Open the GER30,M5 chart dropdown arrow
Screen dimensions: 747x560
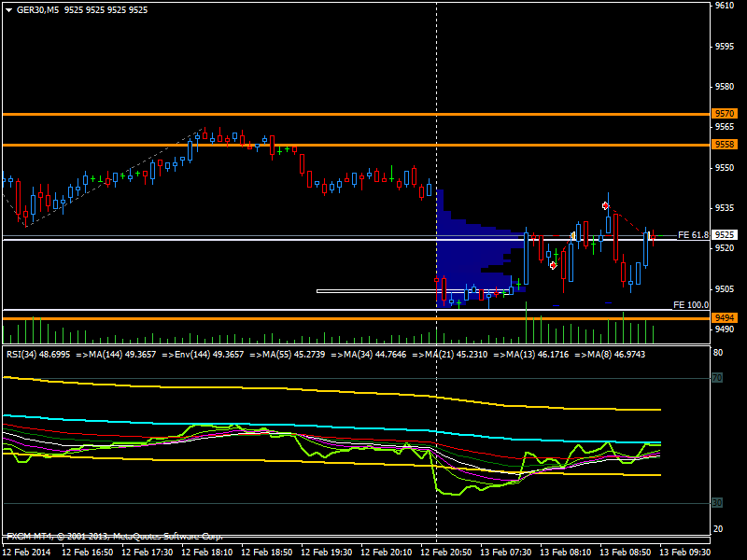tap(8, 9)
